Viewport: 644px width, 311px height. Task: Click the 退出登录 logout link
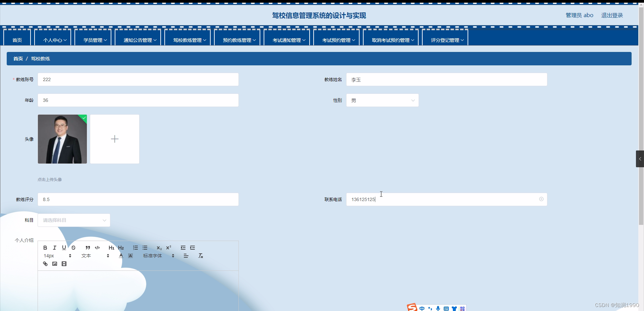point(611,15)
